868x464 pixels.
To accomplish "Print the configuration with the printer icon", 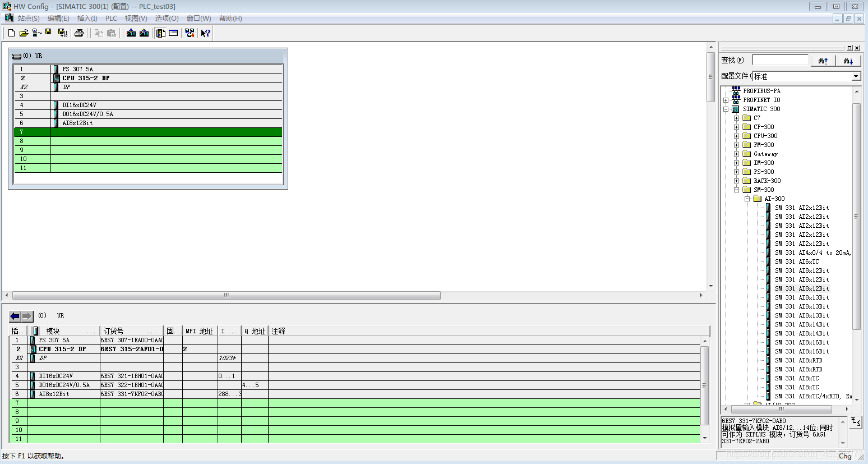I will 79,33.
